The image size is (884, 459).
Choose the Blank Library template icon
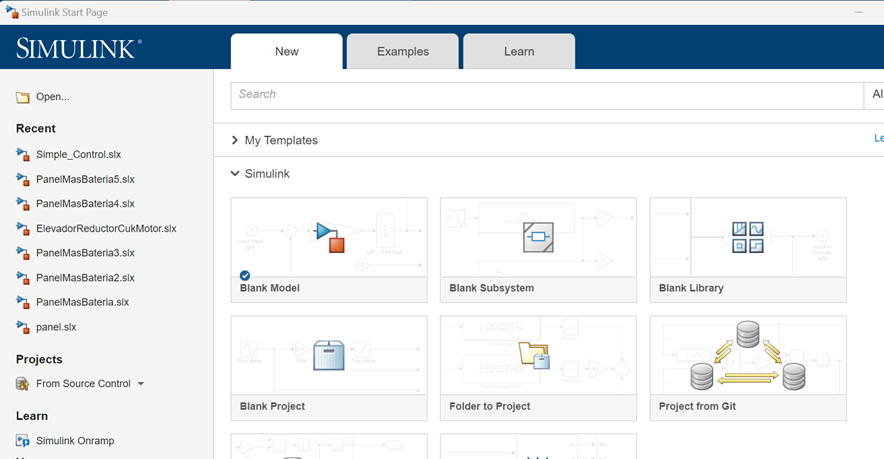(x=747, y=236)
